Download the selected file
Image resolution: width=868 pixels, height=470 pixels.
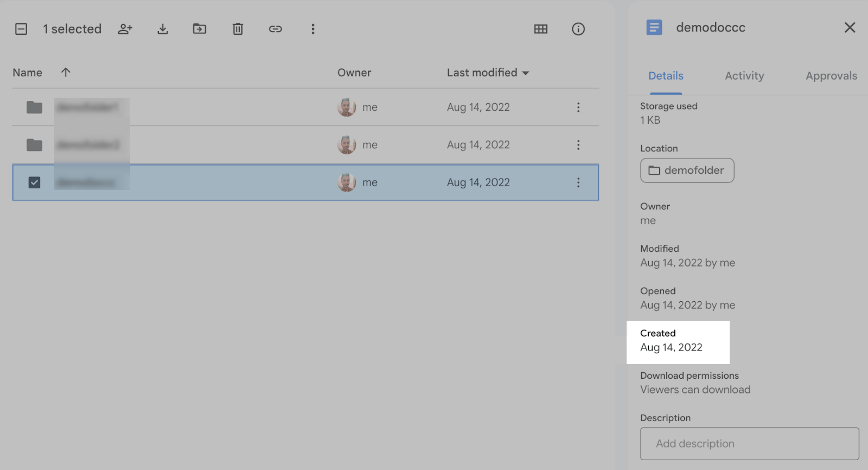point(162,29)
